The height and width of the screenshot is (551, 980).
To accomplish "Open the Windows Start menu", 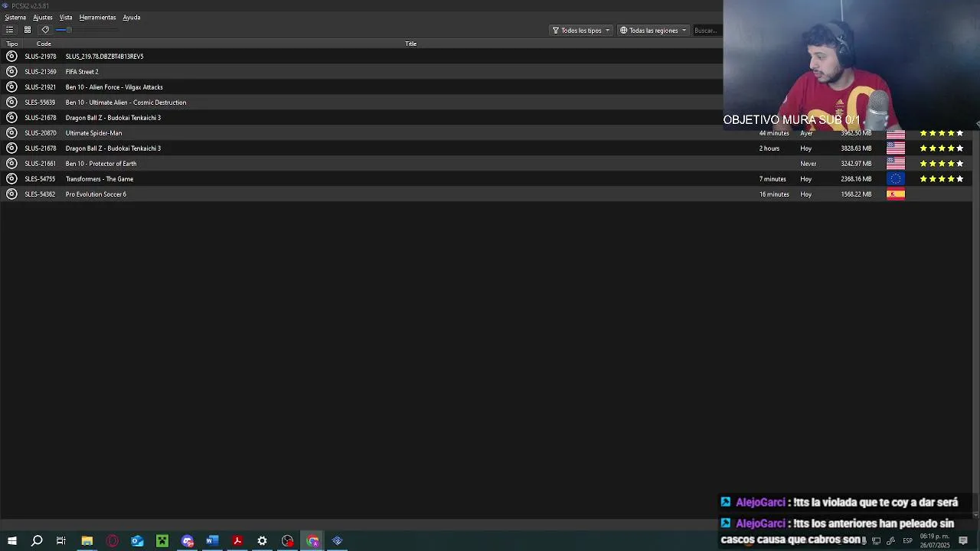I will 12,541.
